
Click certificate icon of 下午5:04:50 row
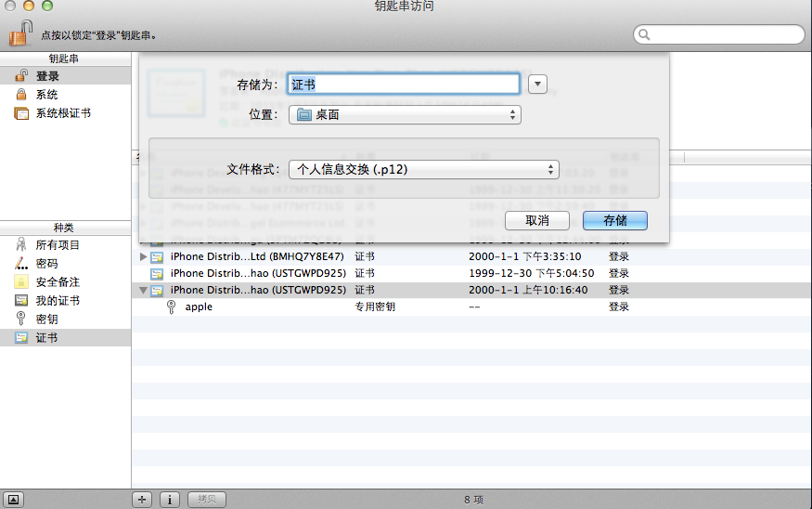pyautogui.click(x=157, y=274)
